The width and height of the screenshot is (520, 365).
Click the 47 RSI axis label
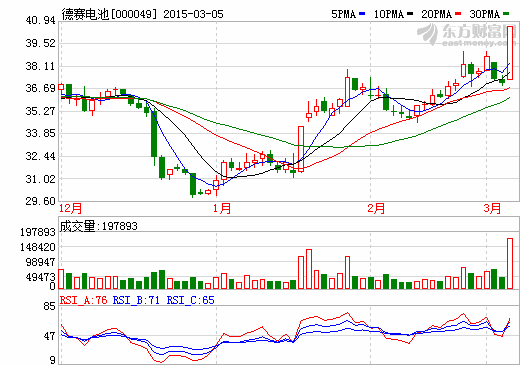[49, 336]
